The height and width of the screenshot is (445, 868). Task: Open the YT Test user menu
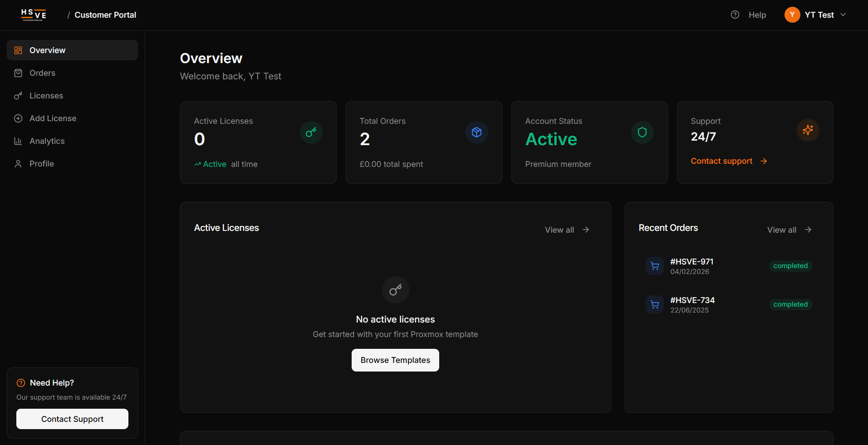tap(815, 15)
